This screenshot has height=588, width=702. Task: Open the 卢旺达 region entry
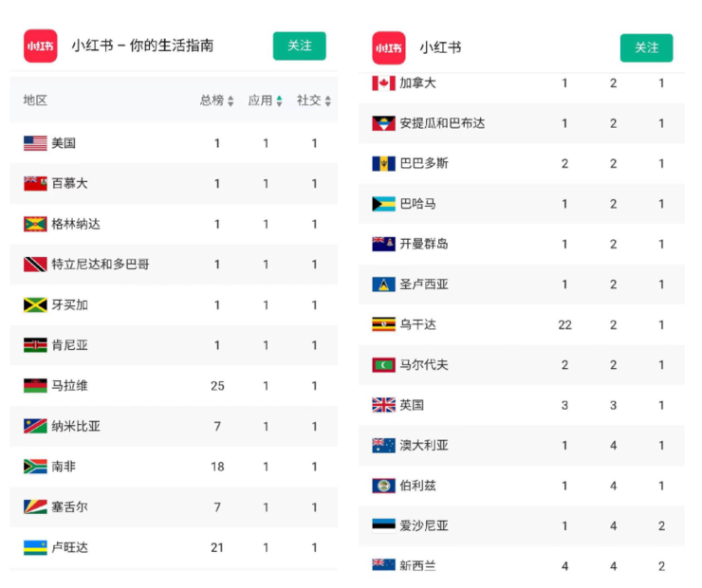(69, 547)
